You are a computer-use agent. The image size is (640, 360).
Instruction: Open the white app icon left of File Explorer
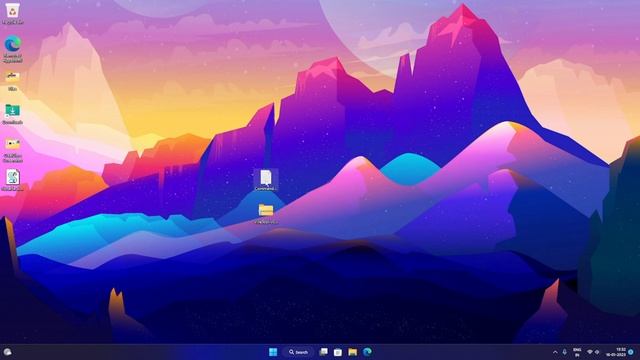click(338, 352)
